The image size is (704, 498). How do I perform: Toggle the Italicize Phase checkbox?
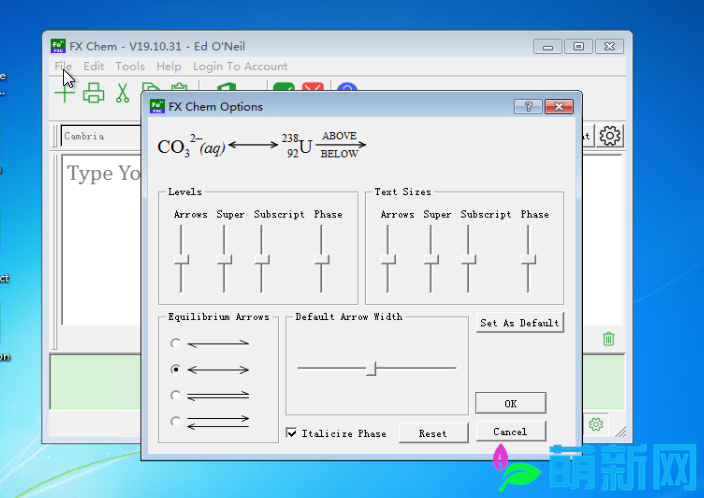click(291, 433)
